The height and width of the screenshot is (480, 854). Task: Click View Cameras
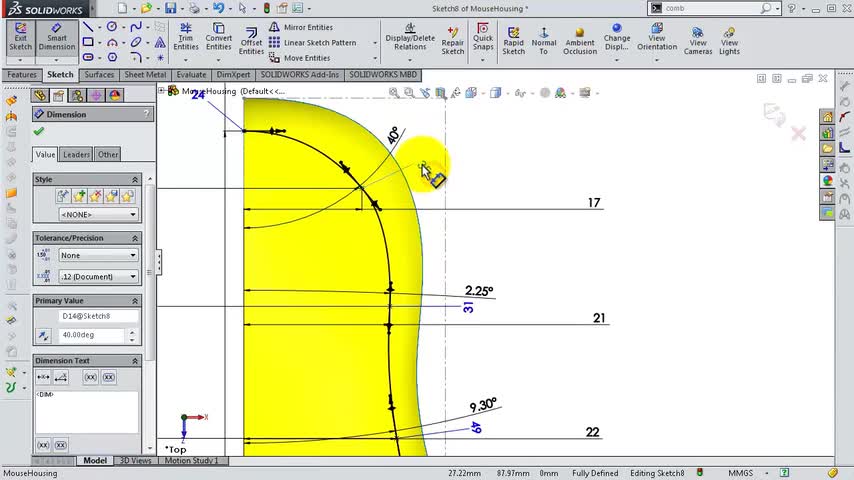pos(698,41)
